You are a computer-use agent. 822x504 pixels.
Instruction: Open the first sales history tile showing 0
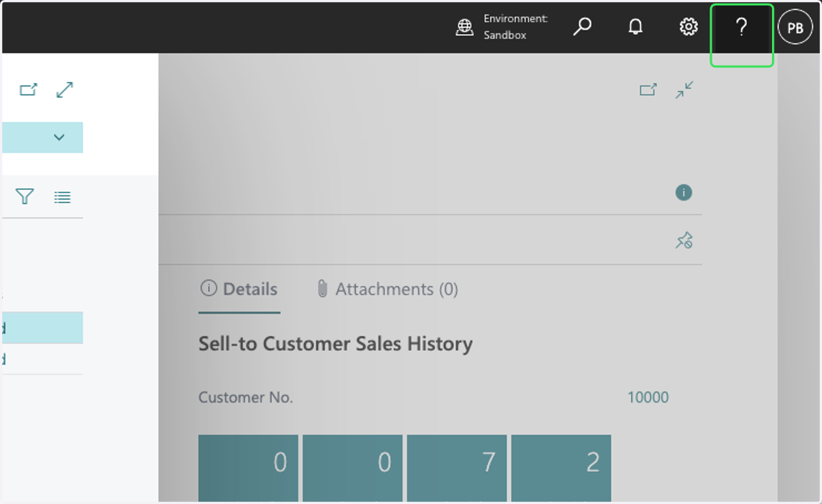pyautogui.click(x=249, y=468)
